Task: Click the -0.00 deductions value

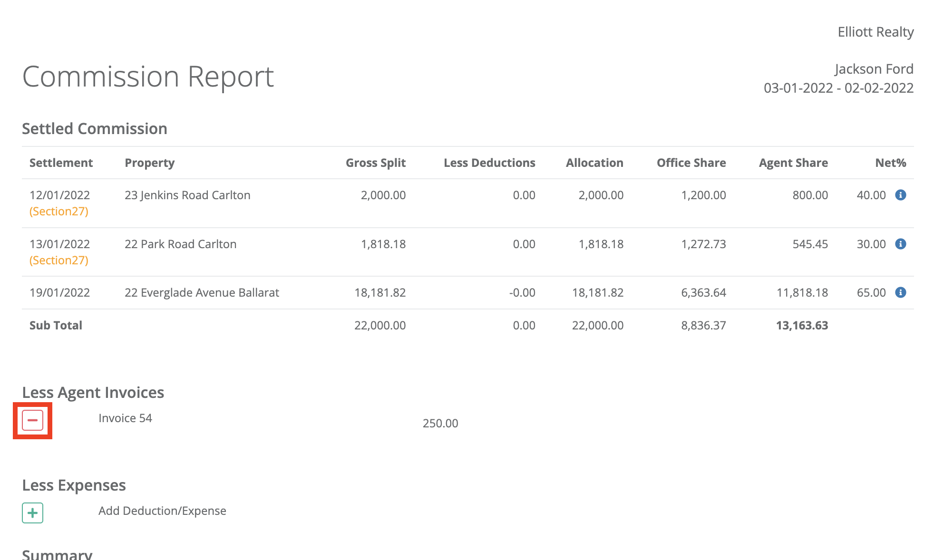Action: click(522, 292)
